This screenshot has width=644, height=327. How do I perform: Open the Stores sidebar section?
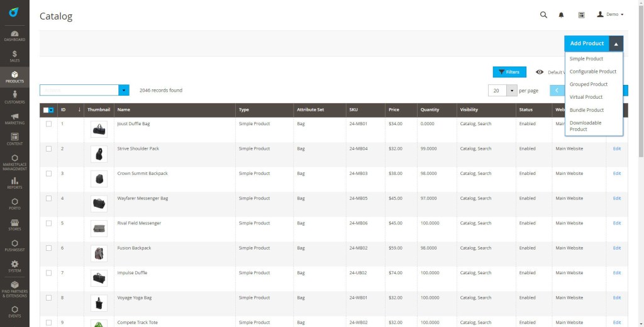(14, 224)
